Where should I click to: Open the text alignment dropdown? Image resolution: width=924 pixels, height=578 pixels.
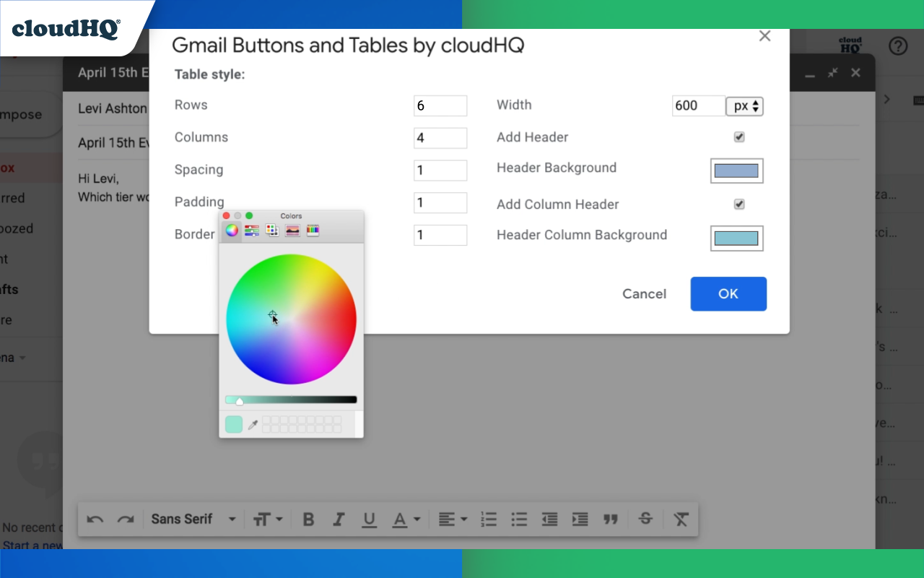point(453,519)
